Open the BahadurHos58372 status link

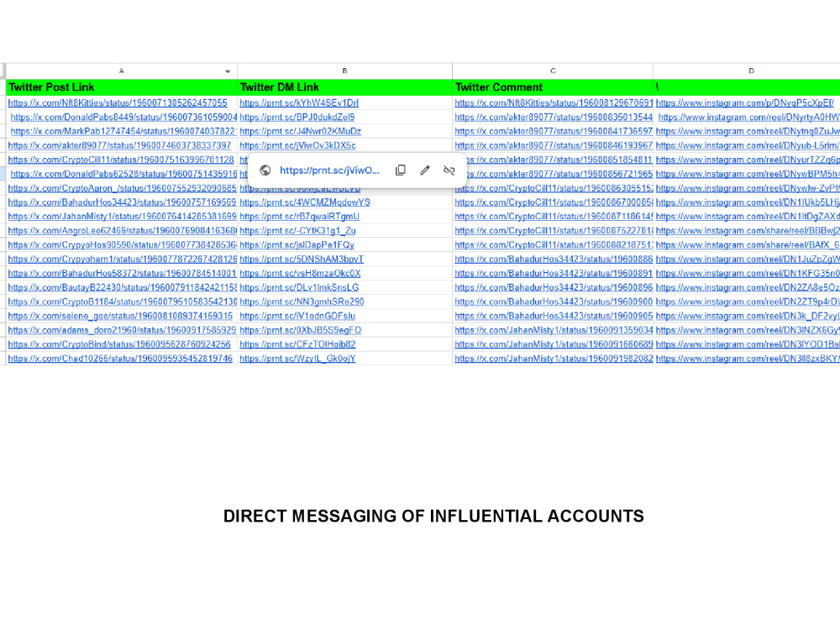[x=122, y=273]
